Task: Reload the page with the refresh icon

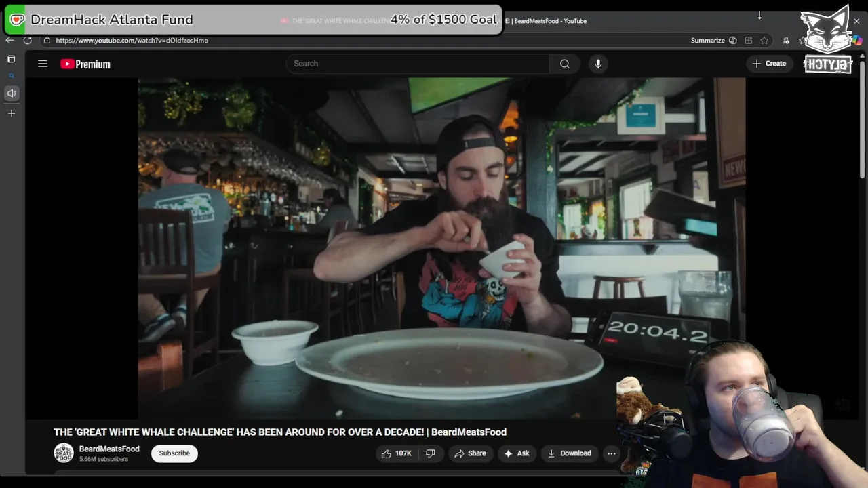Action: [27, 40]
